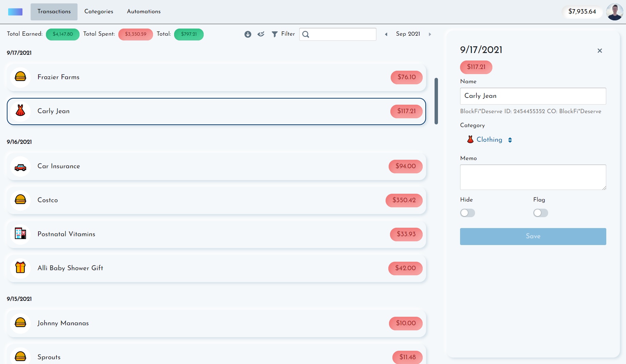Click the $7,935.64 balance badge
Viewport: 626px width, 364px height.
coord(582,12)
